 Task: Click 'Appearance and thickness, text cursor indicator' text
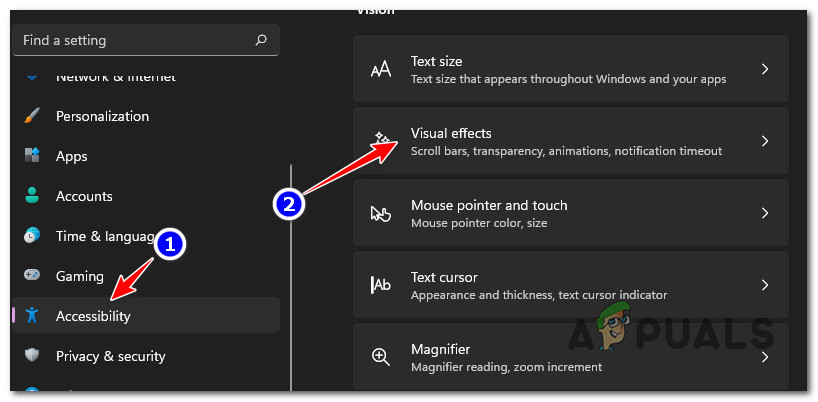[x=539, y=295]
